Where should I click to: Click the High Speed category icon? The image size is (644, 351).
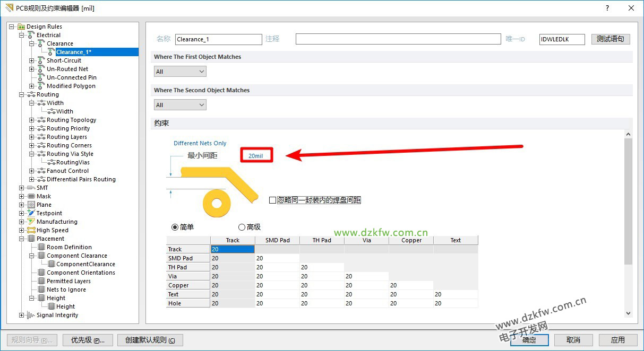pyautogui.click(x=31, y=230)
